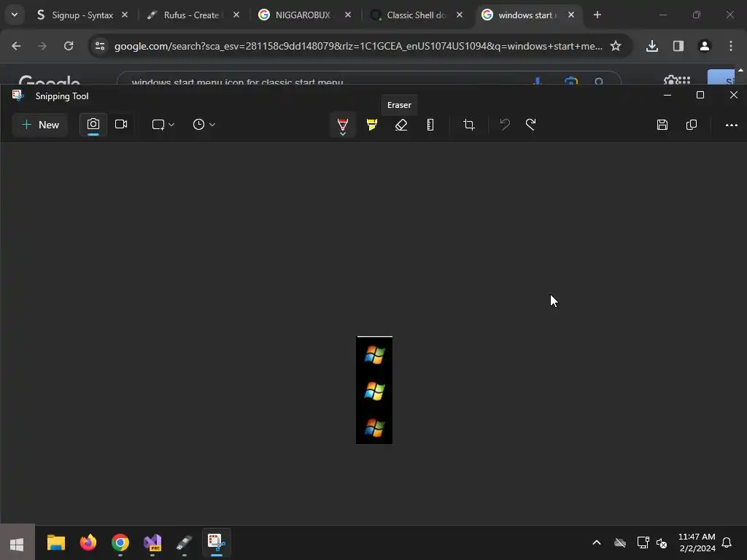
Task: Switch to Classic Shell browser tab
Action: pos(417,15)
